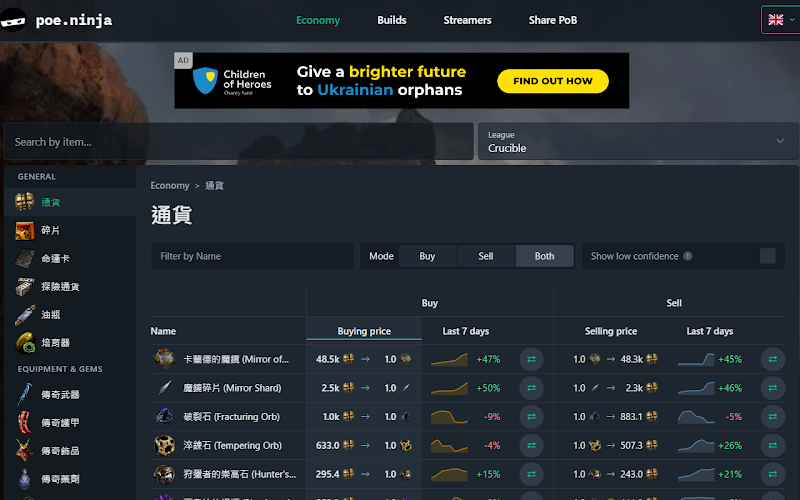Click the 295.4 buying price value
The image size is (800, 500).
[328, 474]
